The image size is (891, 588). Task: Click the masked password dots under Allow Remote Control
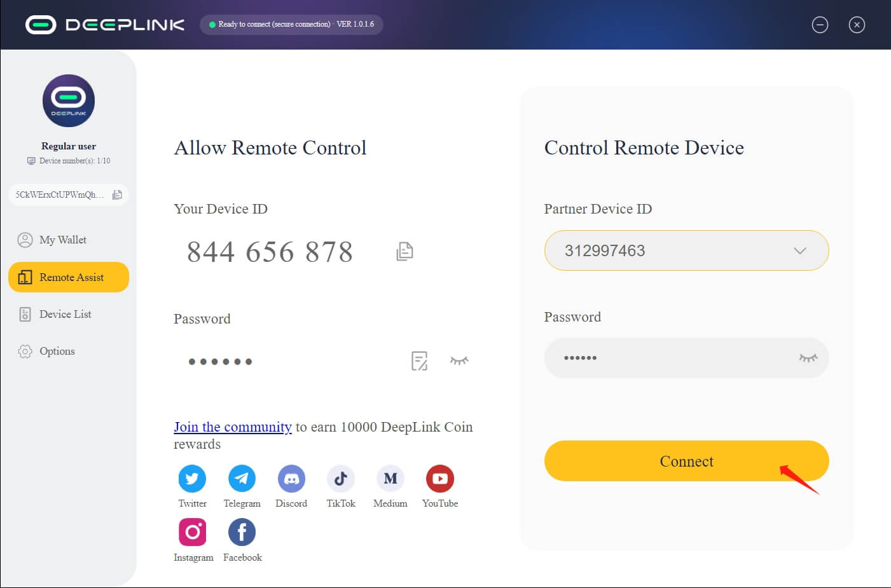pyautogui.click(x=220, y=362)
